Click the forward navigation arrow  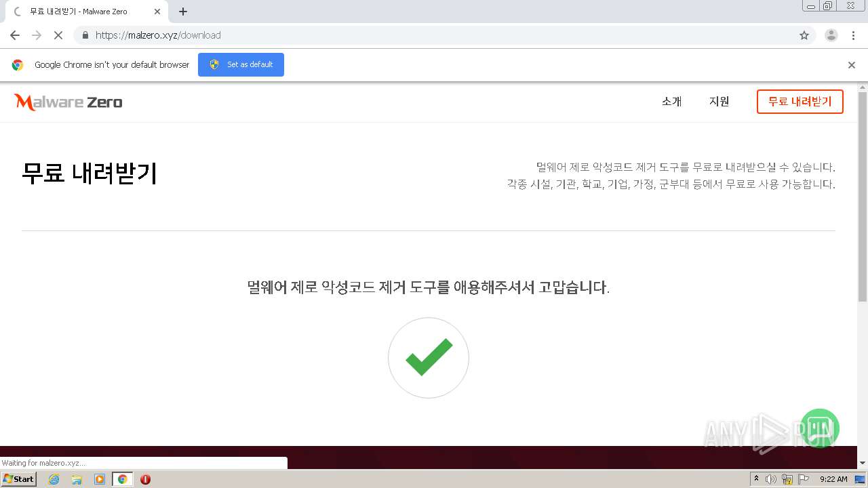click(x=37, y=35)
